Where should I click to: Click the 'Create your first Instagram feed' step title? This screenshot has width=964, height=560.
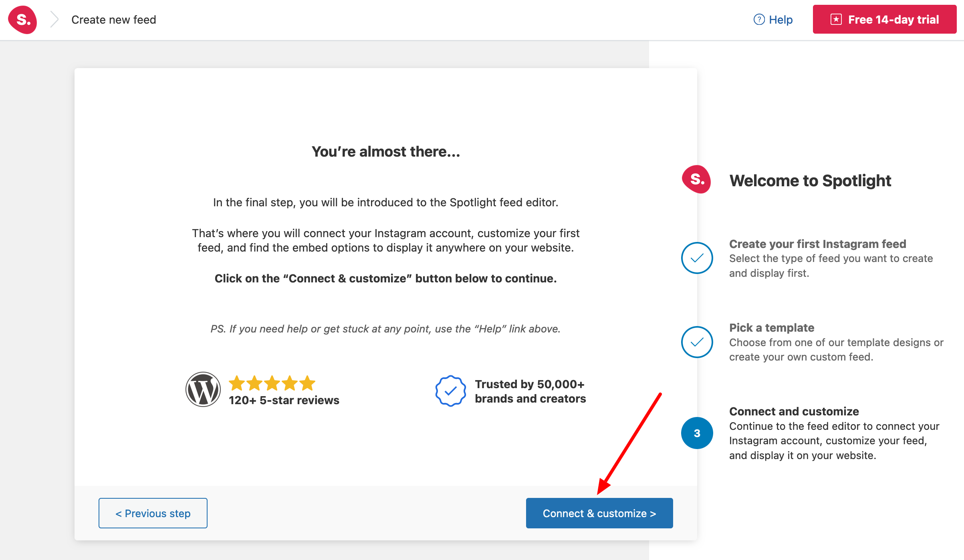pyautogui.click(x=818, y=244)
